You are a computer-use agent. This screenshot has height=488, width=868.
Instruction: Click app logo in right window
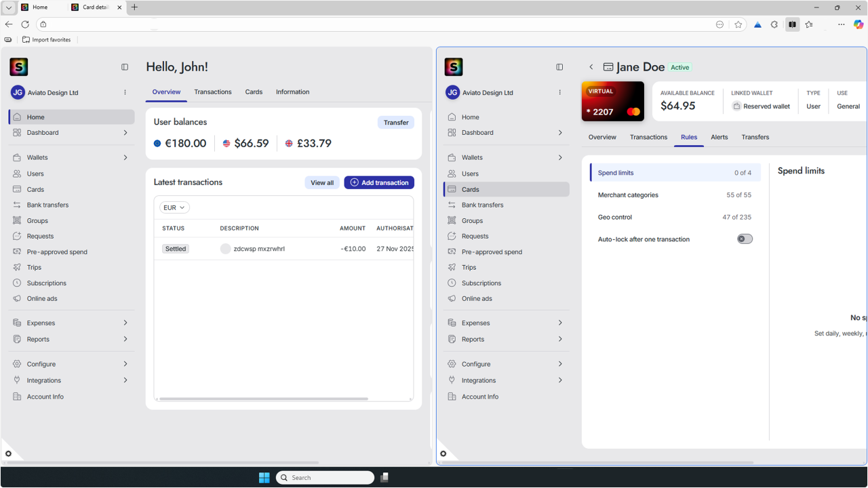tap(454, 66)
